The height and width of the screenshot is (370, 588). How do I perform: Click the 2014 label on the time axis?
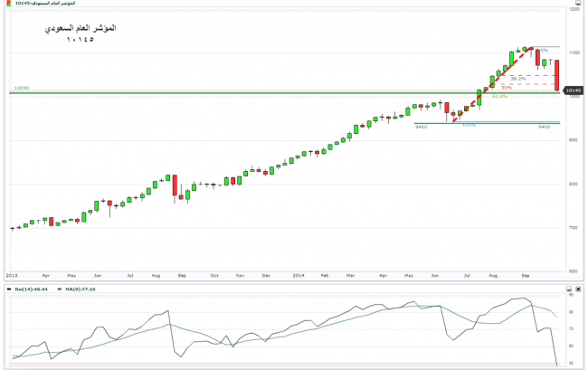[299, 275]
